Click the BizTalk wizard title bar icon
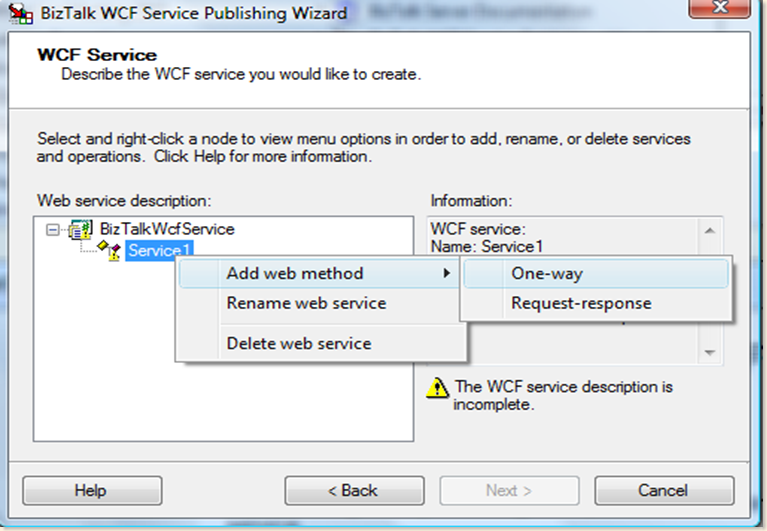Image resolution: width=767 pixels, height=531 pixels. (21, 13)
